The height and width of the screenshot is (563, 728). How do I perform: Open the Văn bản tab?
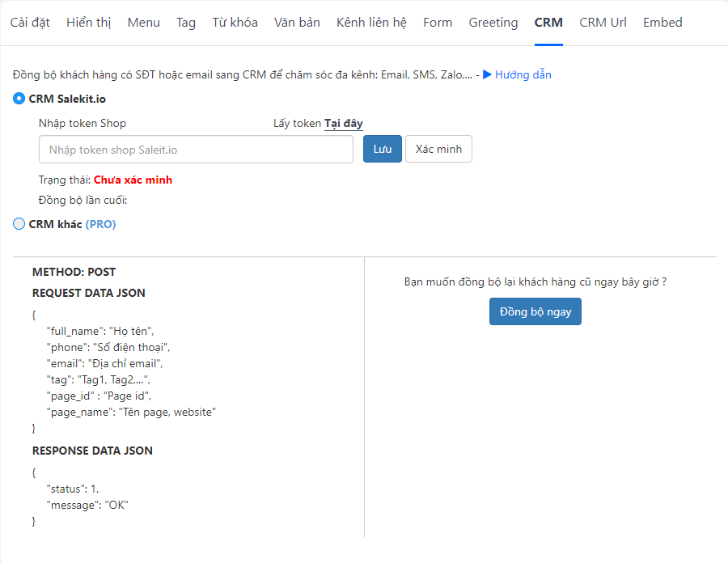tap(297, 23)
